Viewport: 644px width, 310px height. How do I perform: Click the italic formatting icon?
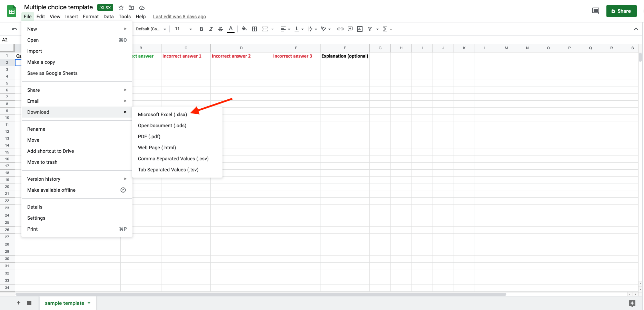(211, 29)
